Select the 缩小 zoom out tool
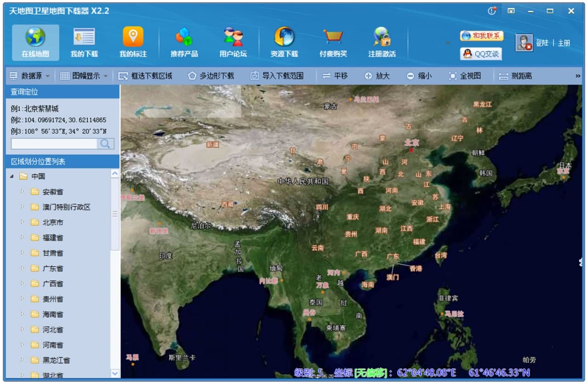 click(419, 76)
